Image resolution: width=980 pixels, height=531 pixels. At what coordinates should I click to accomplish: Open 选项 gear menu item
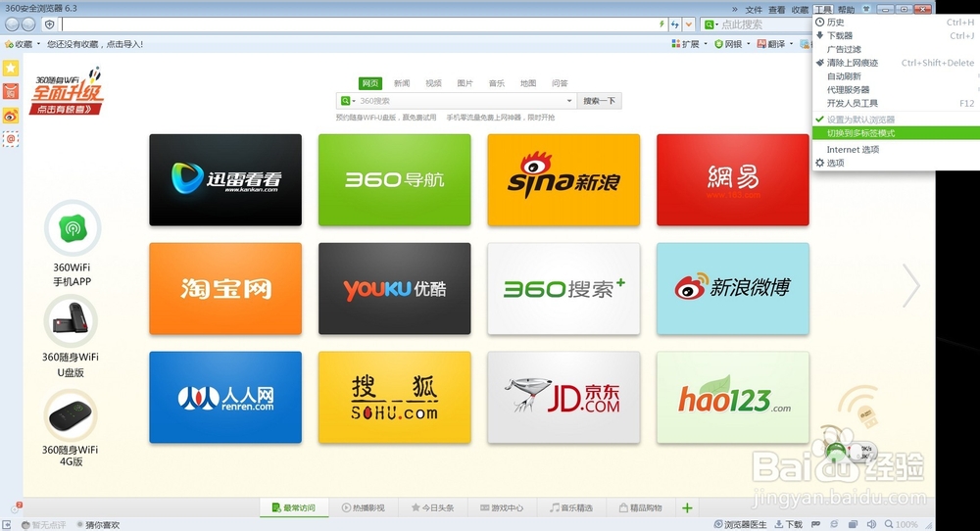895,163
